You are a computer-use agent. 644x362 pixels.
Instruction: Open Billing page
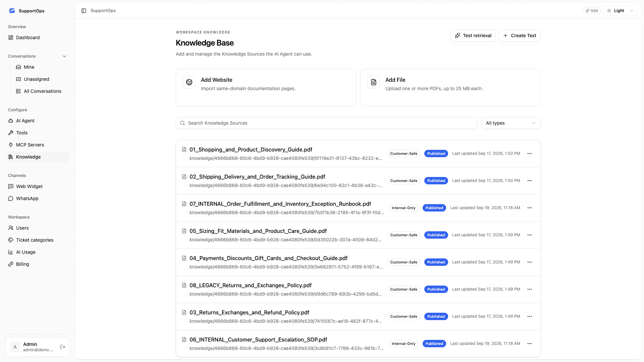pyautogui.click(x=38, y=264)
